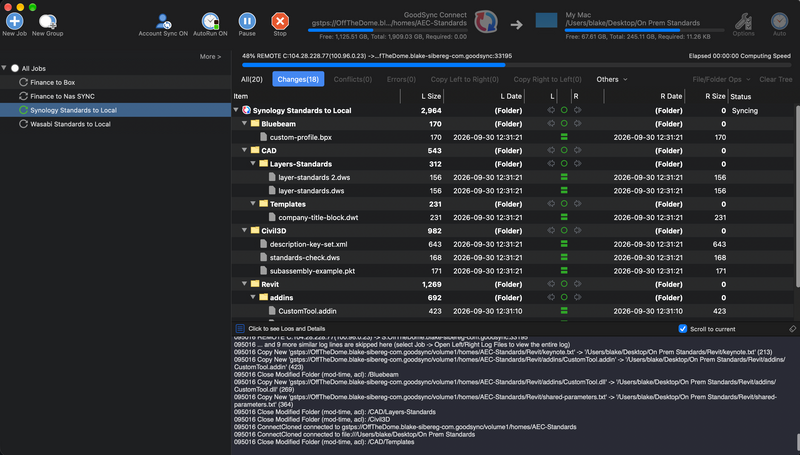Click green circle on Templates row
The image size is (800, 455).
tap(564, 204)
